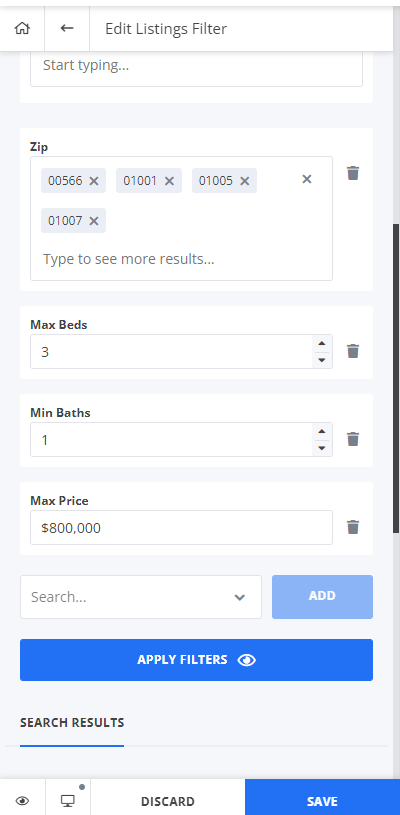The height and width of the screenshot is (815, 400).
Task: Open the desktop device preview icon
Action: point(68,800)
